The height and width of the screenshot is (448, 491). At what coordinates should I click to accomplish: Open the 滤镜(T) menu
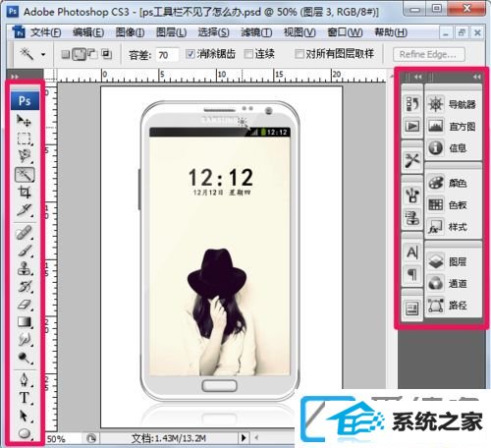coord(256,32)
